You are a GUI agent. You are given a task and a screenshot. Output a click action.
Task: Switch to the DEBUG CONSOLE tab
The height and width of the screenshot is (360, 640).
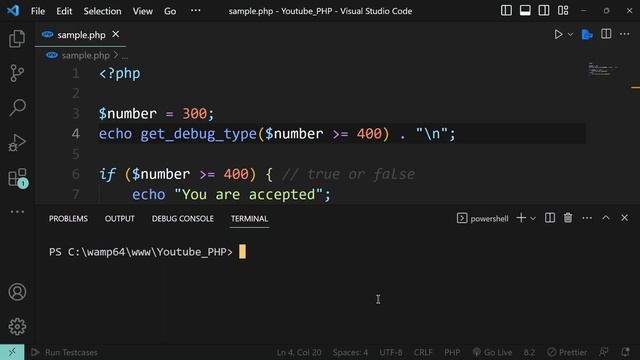coord(183,219)
